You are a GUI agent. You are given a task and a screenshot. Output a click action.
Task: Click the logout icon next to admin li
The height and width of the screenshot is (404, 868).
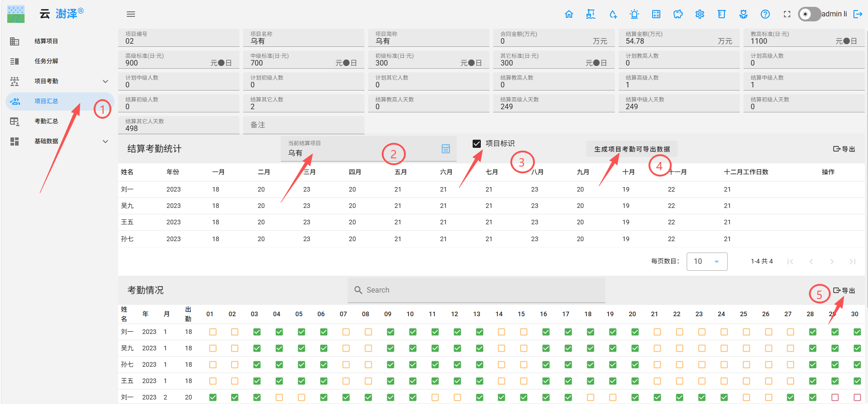click(x=858, y=14)
